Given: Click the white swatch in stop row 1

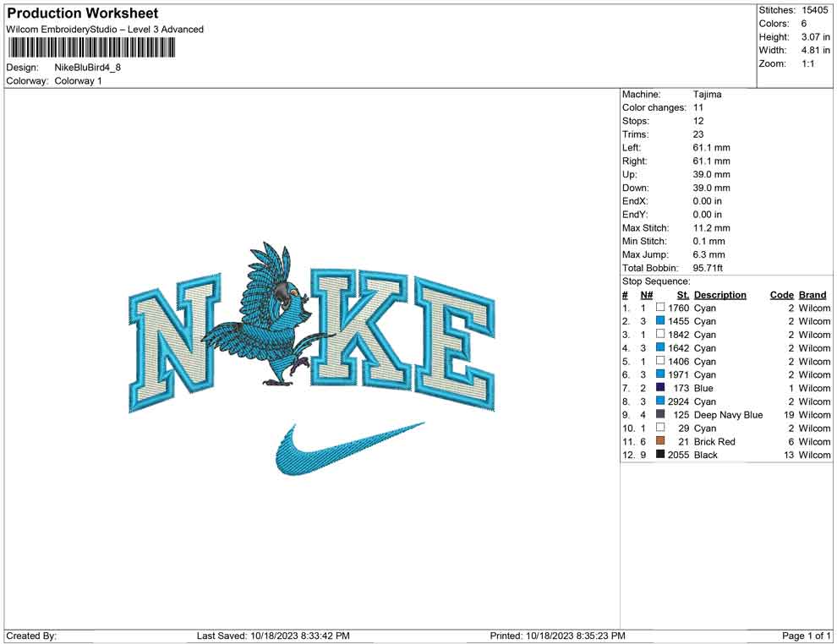Looking at the screenshot, I should (x=660, y=308).
